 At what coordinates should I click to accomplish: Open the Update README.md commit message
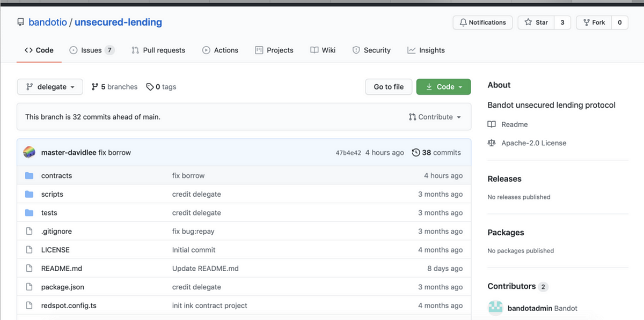pos(206,269)
